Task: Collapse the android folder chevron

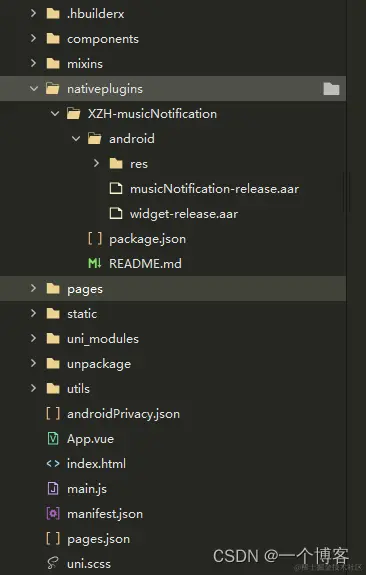Action: (x=76, y=139)
